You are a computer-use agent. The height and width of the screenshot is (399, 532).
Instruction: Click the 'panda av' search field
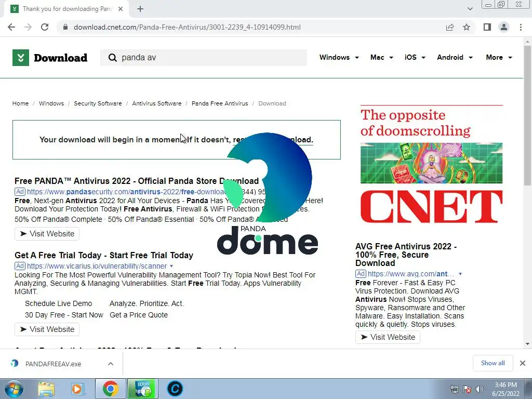click(x=204, y=58)
